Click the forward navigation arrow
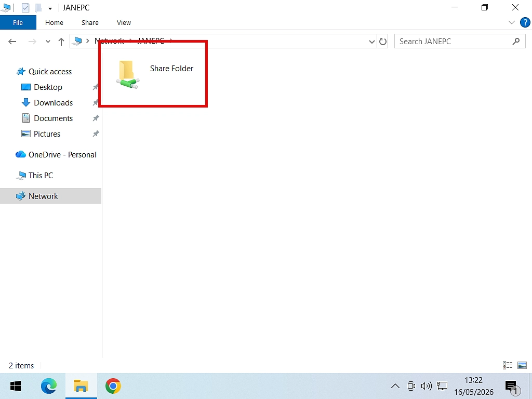 click(32, 42)
